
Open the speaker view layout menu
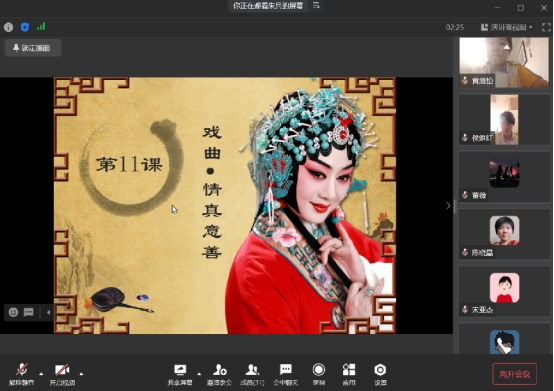(x=507, y=27)
